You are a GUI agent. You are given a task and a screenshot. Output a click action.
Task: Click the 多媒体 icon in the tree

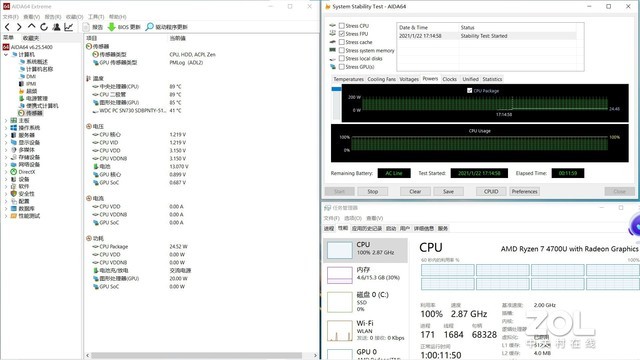pyautogui.click(x=13, y=150)
